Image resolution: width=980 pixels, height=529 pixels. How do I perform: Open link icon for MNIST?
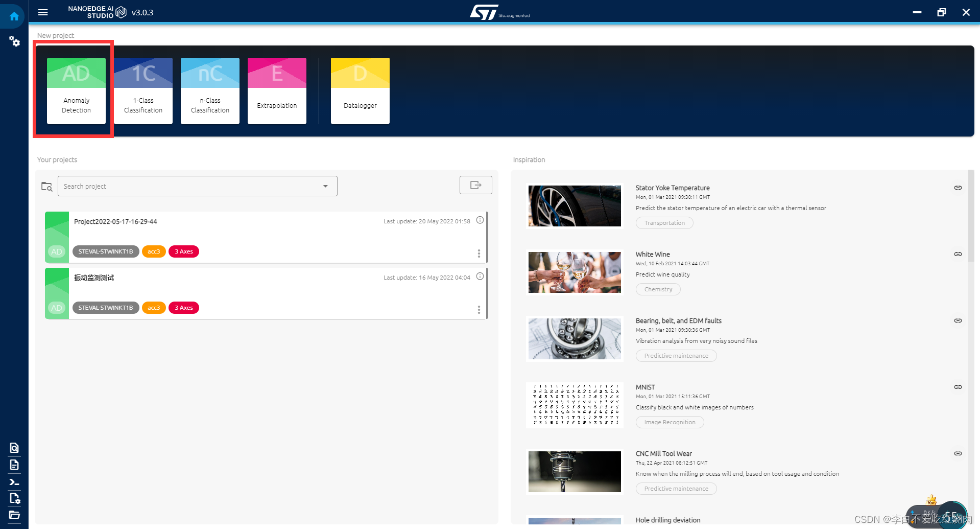pyautogui.click(x=958, y=387)
